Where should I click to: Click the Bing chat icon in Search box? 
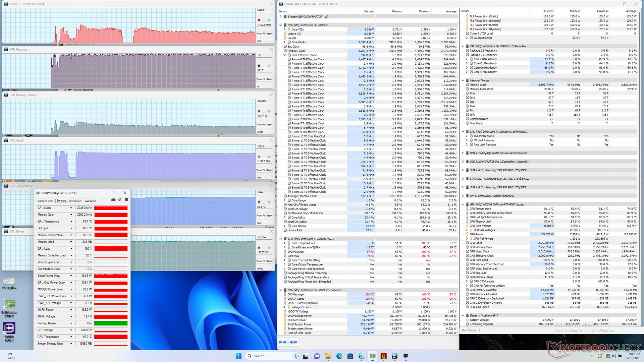point(296,356)
